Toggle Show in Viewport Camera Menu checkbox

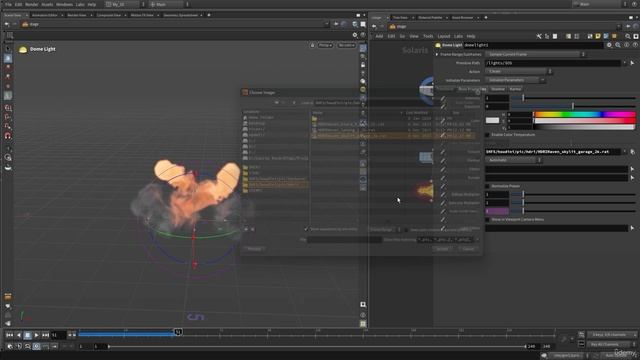487,220
